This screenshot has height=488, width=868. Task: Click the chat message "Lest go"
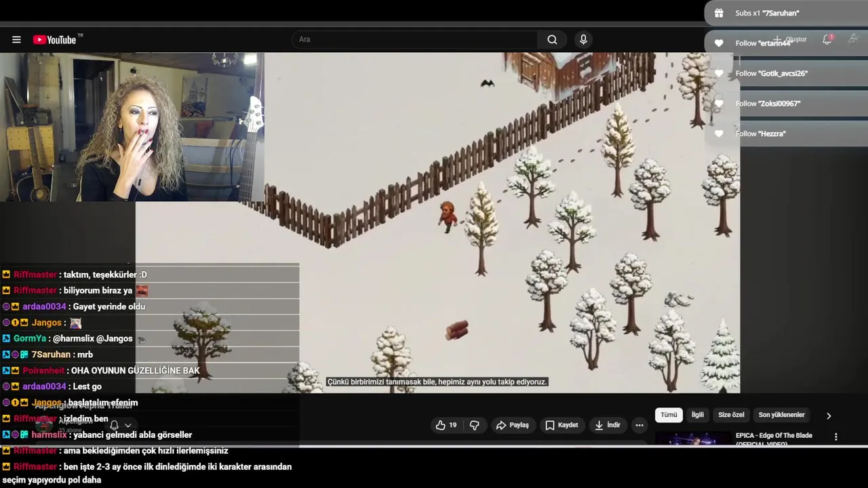pos(87,386)
